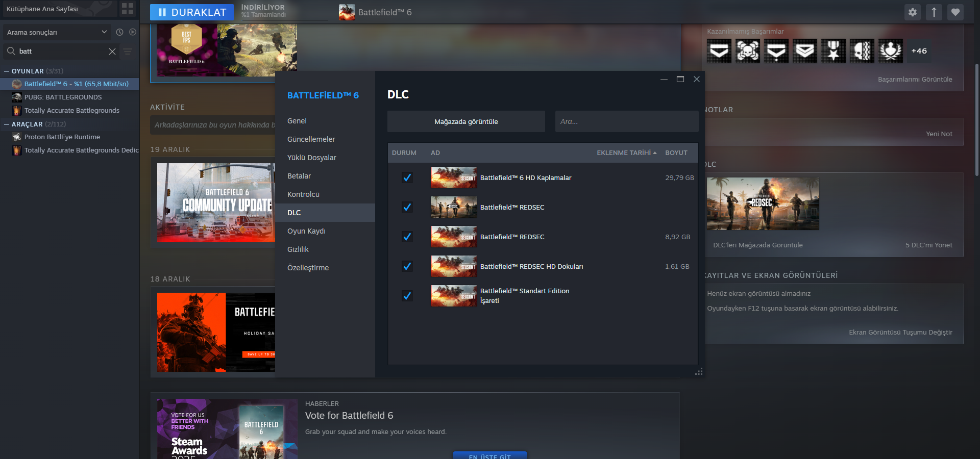Create a Yeni Not
The image size is (980, 459).
[x=939, y=134]
